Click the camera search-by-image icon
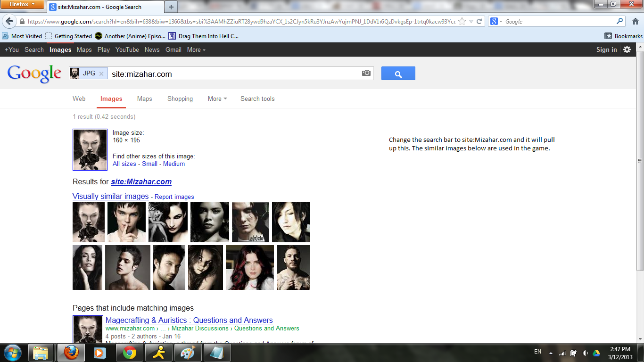This screenshot has height=362, width=644. click(x=366, y=73)
